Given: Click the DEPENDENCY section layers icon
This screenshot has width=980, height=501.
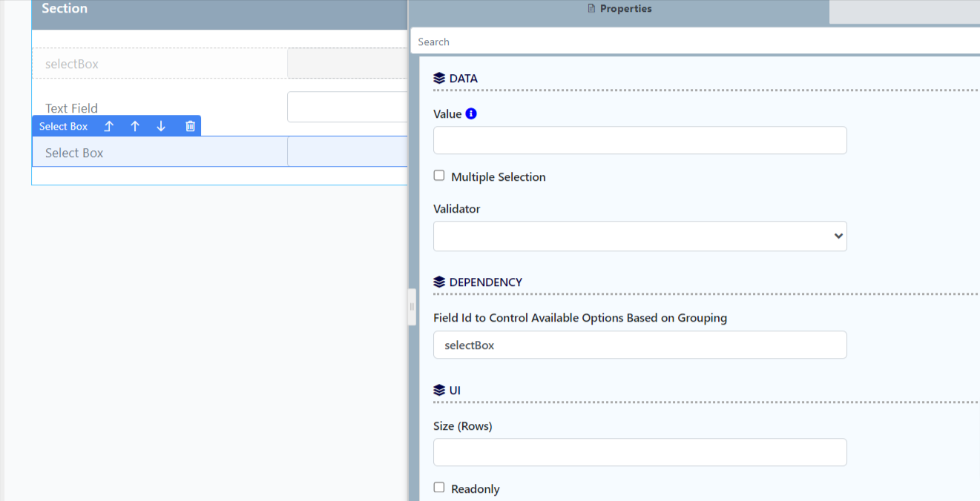Looking at the screenshot, I should [439, 282].
